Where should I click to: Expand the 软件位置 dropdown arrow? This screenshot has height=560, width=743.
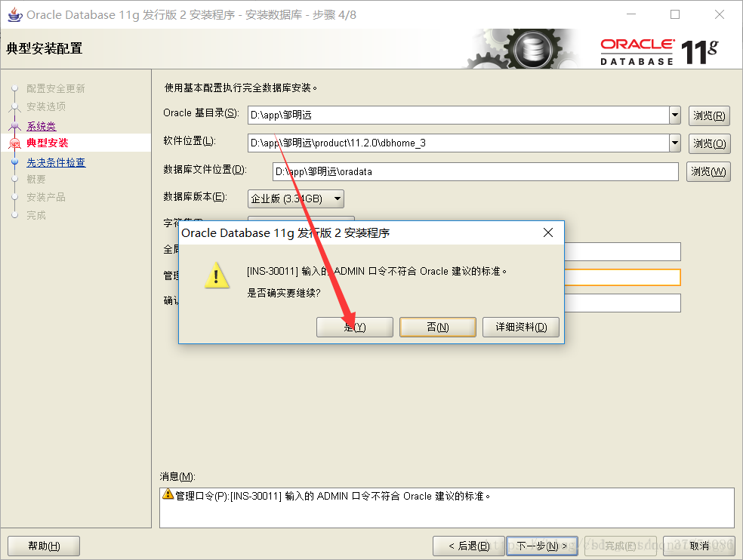(x=675, y=143)
